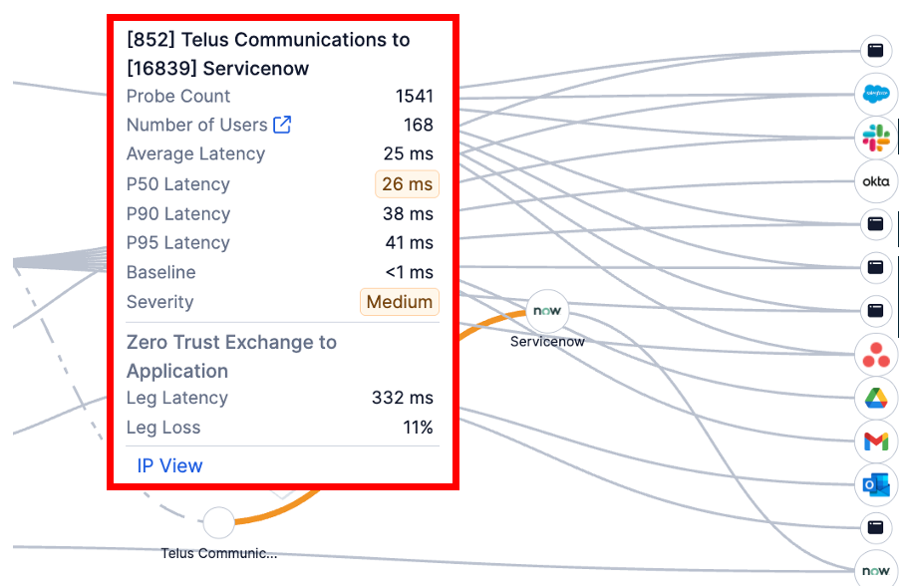Click the Salesforce application icon
903x588 pixels.
[x=875, y=94]
